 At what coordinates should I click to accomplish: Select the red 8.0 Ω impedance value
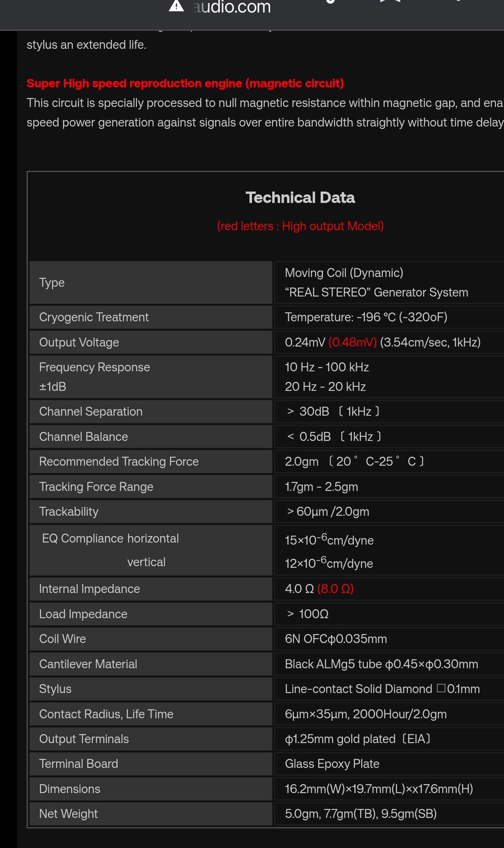tap(335, 589)
